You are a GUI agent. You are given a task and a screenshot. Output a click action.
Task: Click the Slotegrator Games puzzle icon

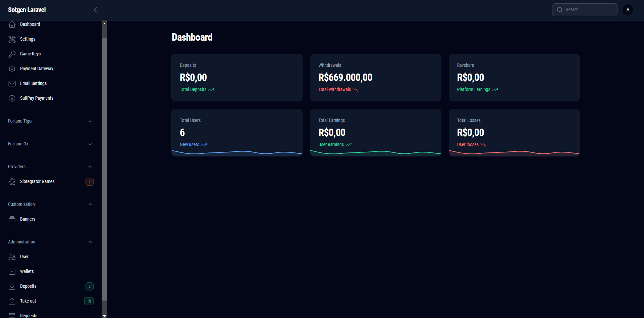point(12,182)
